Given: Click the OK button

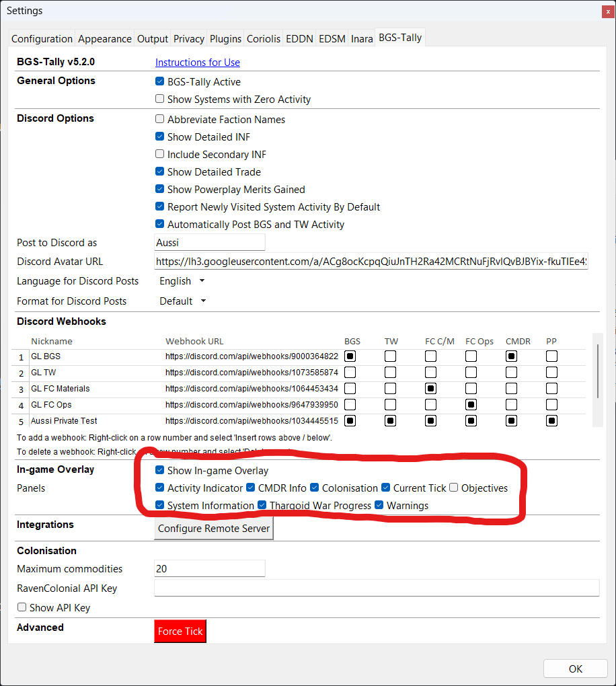Looking at the screenshot, I should (575, 669).
